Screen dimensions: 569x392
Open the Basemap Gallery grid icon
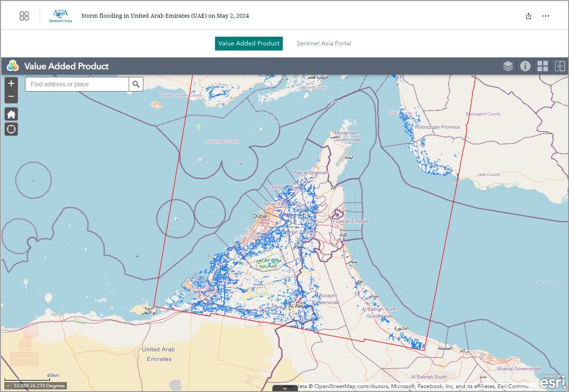pos(542,66)
